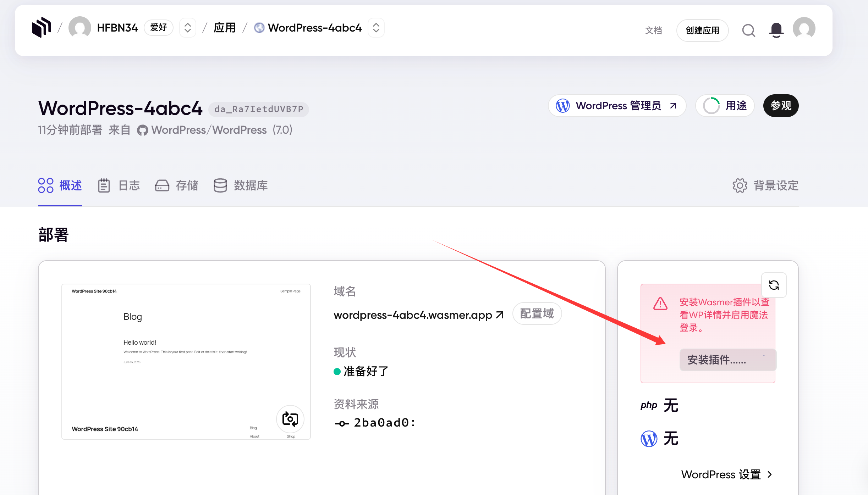This screenshot has height=495, width=868.
Task: Click the refresh screenshot camera icon
Action: pos(290,419)
